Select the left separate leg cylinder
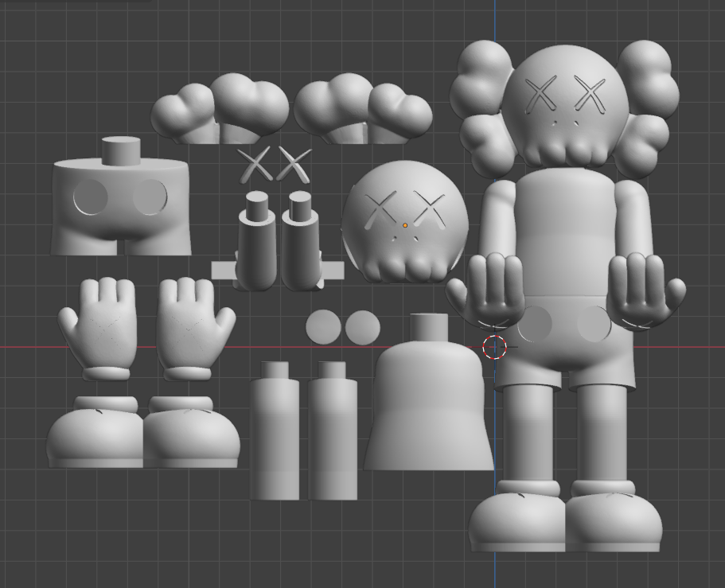725x588 pixels. [x=275, y=430]
